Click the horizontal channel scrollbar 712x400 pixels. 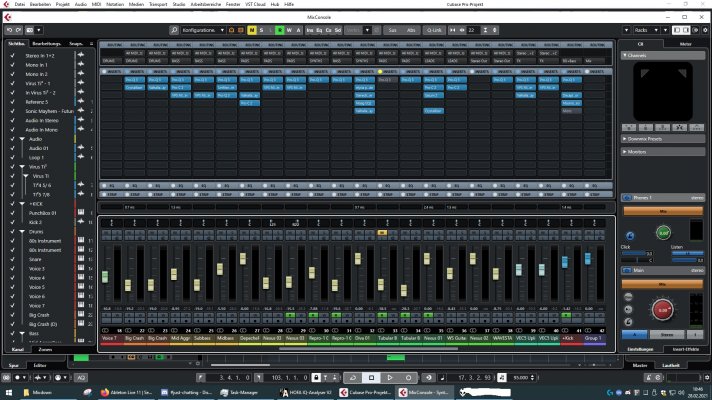(x=368, y=349)
